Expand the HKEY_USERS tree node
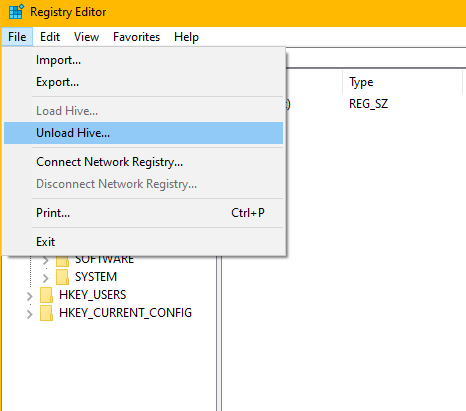The image size is (466, 411). 30,296
